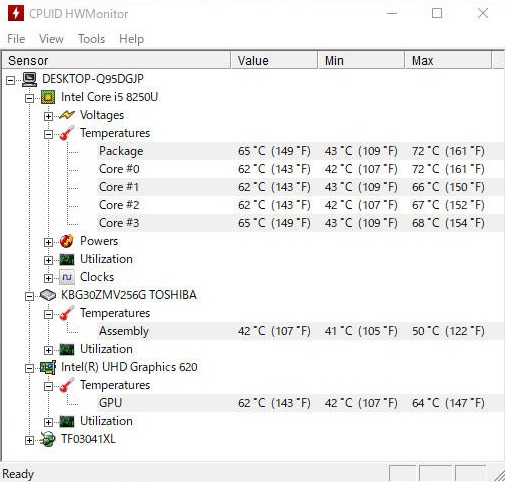Image resolution: width=505 pixels, height=482 pixels.
Task: Expand the Clocks node
Action: 48,278
